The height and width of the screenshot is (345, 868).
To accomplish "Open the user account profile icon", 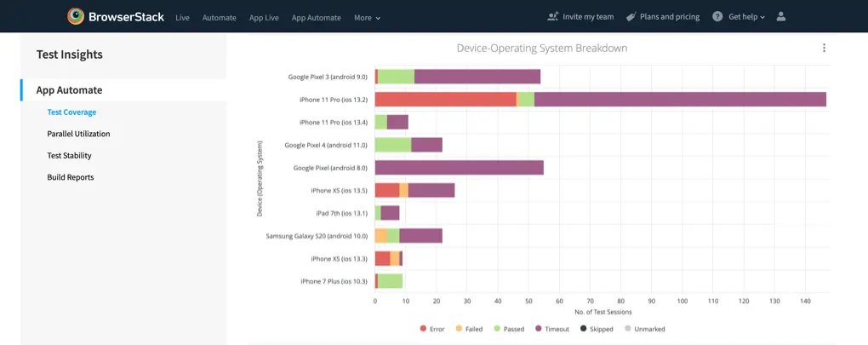I will pos(781,16).
